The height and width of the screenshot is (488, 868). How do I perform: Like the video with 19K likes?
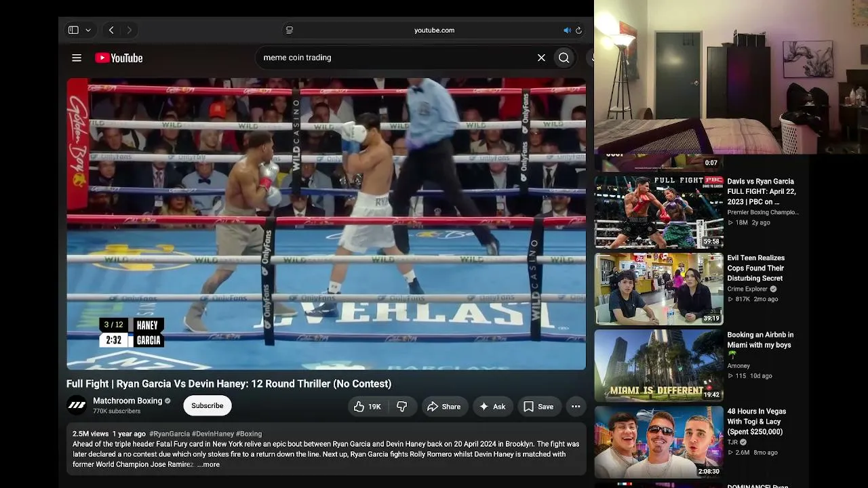coord(367,406)
